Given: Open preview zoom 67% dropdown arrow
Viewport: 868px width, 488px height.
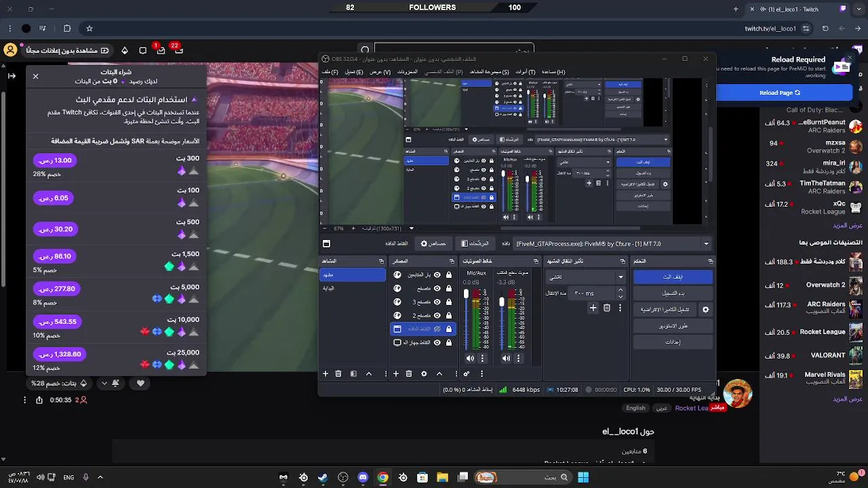Looking at the screenshot, I should pos(411,228).
